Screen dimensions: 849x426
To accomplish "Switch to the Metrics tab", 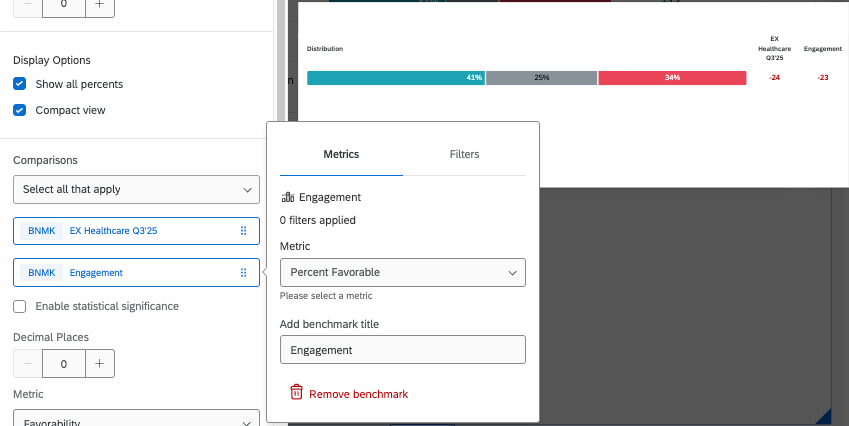I will pos(341,154).
